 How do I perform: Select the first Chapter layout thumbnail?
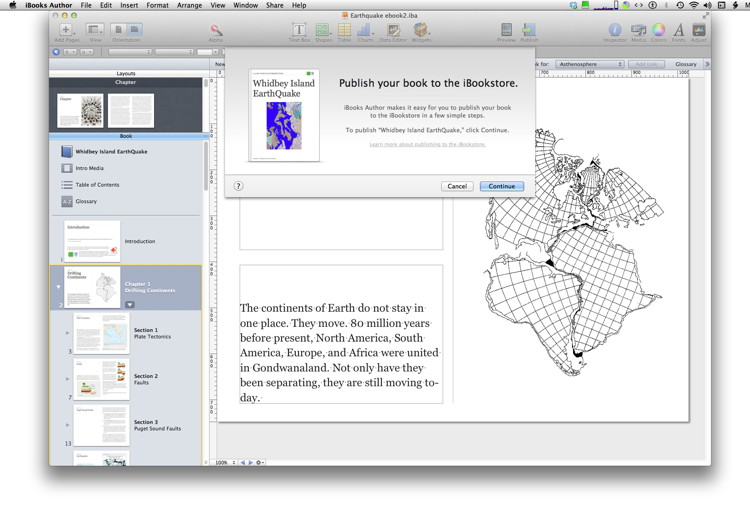(80, 110)
